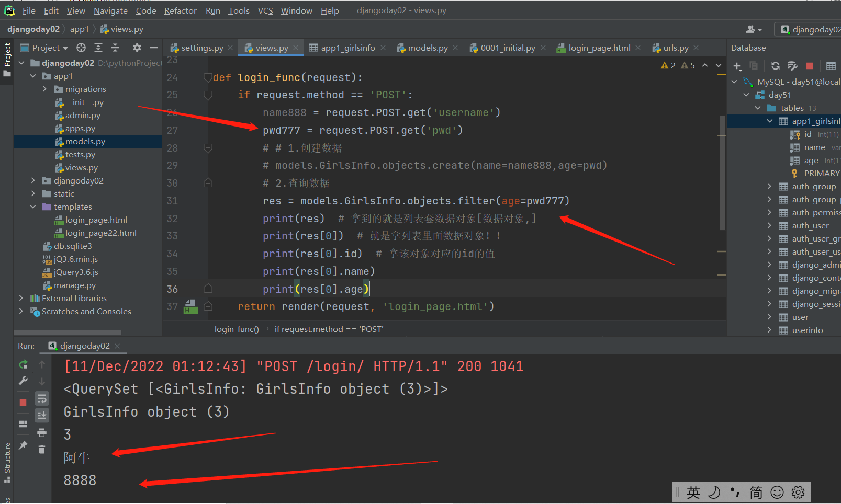Expand the static folder
This screenshot has width=841, height=504.
(33, 194)
